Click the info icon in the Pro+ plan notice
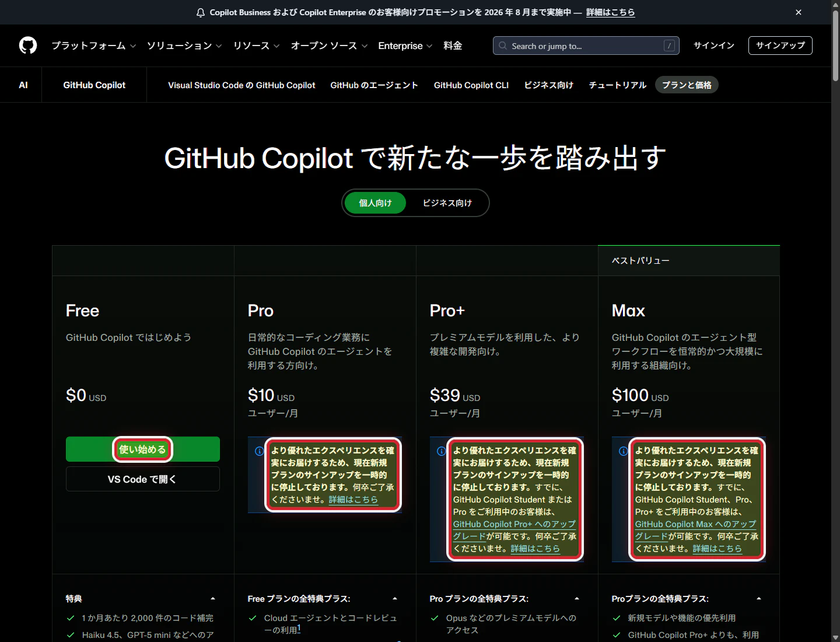840x642 pixels. click(x=441, y=451)
